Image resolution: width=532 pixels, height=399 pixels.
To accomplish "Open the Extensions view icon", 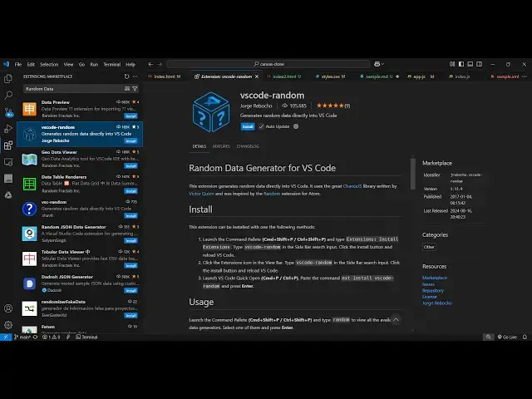I will pos(7,145).
